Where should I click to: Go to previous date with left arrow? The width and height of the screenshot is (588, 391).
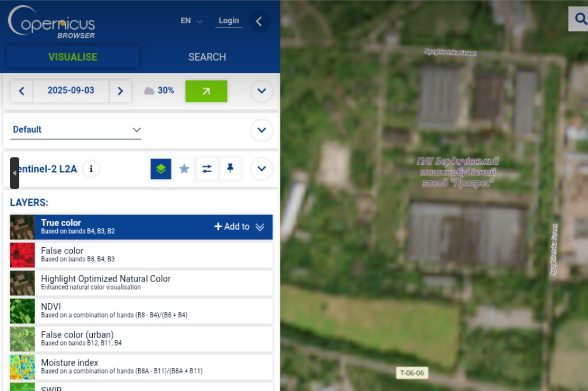pyautogui.click(x=22, y=91)
